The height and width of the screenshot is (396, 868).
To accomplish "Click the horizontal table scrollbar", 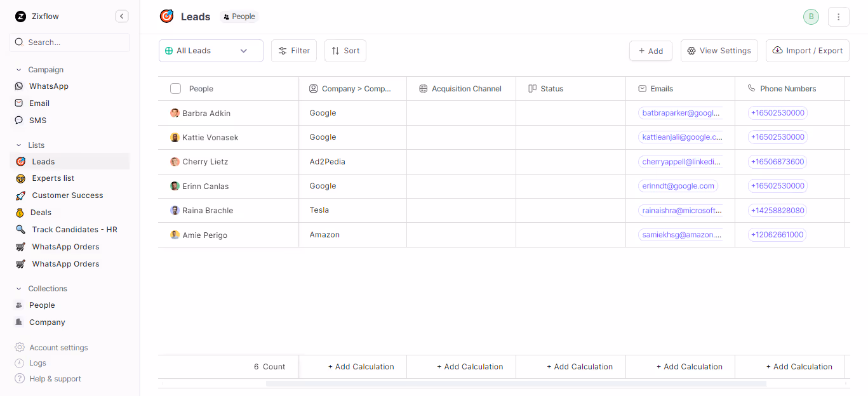I will (x=516, y=383).
